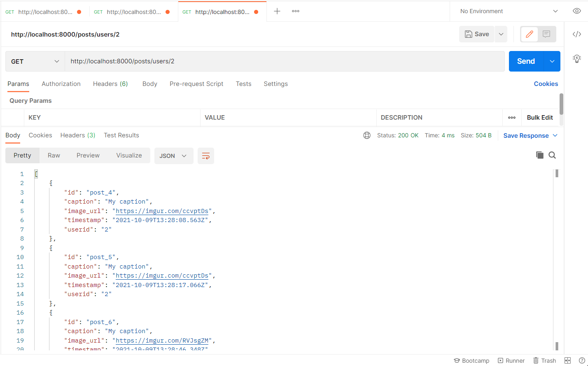Open the Pre-request Script tab
The image size is (588, 366).
coord(196,84)
